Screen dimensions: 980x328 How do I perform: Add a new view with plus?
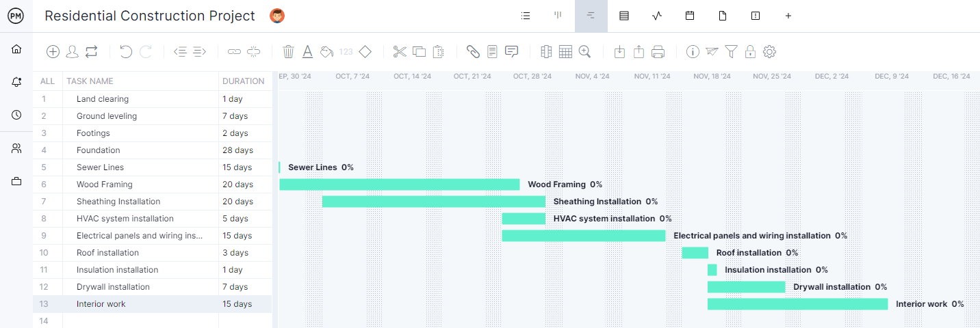788,16
